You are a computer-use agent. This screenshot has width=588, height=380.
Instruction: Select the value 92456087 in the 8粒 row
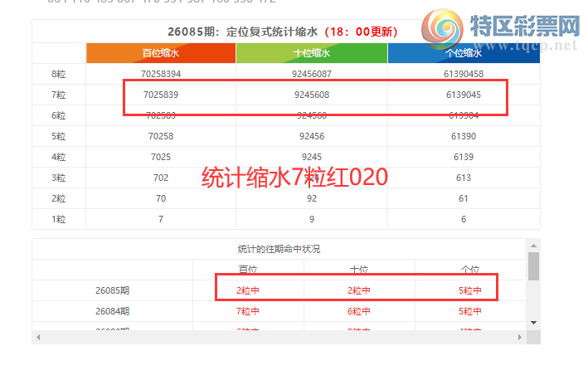pyautogui.click(x=312, y=74)
